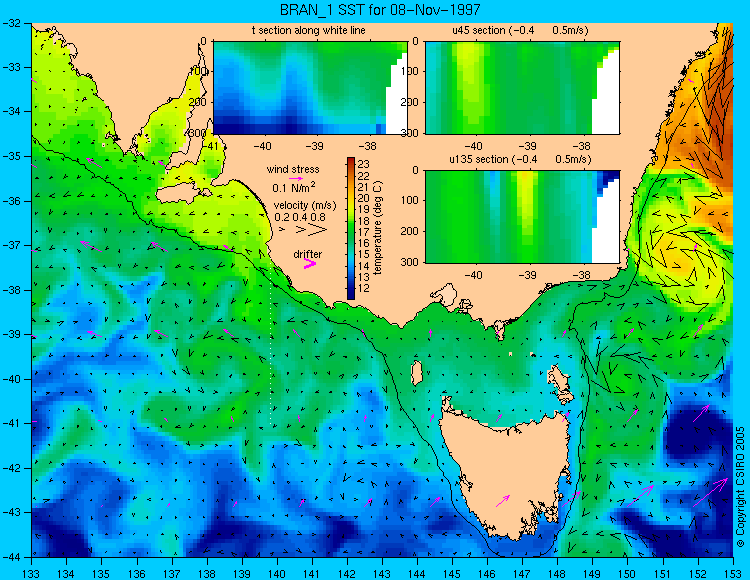Click the 153 label on the longitude axis
The width and height of the screenshot is (750, 580).
[x=732, y=574]
